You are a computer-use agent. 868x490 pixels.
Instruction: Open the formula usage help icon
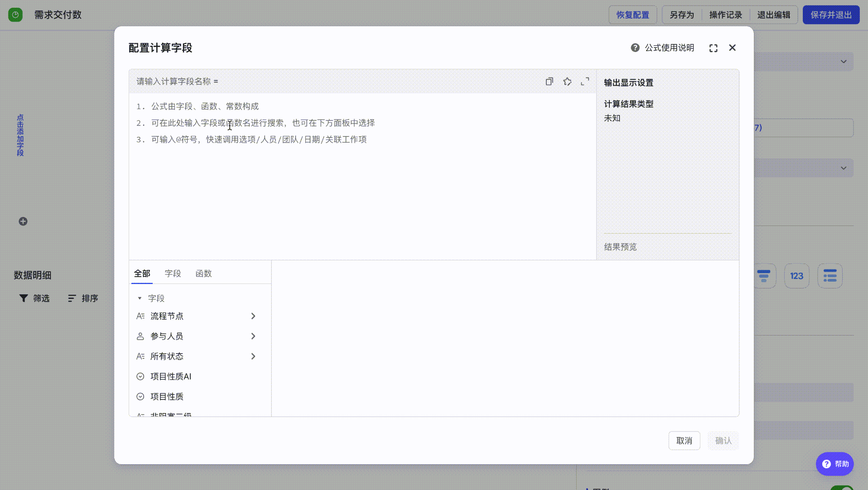635,48
